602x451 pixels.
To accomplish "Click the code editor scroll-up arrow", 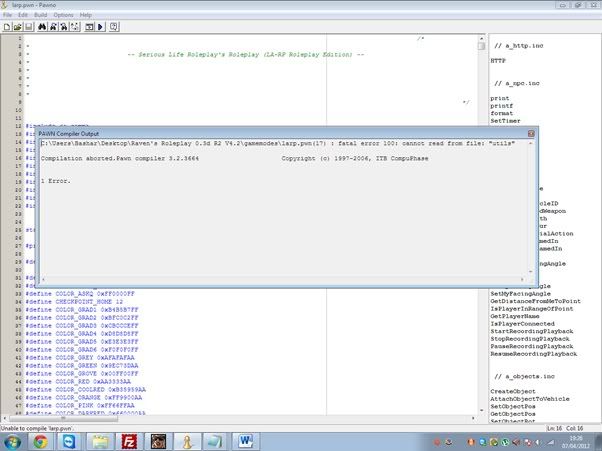I will pos(481,38).
